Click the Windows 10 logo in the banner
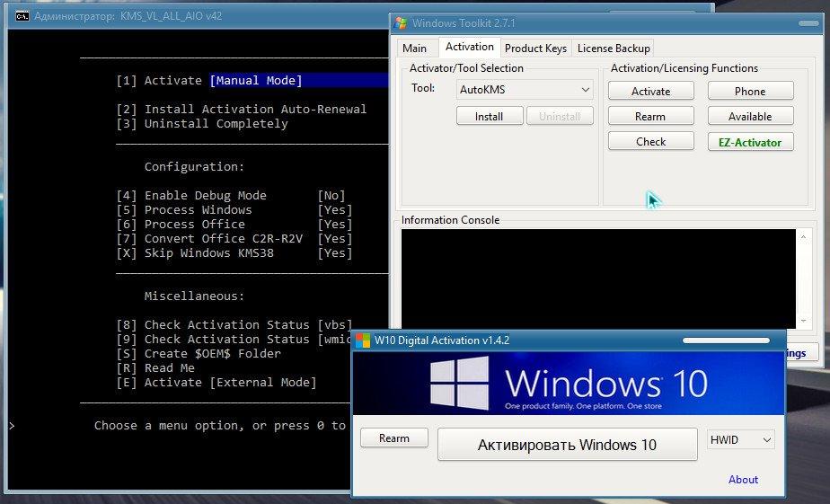Image resolution: width=830 pixels, height=504 pixels. tap(459, 384)
